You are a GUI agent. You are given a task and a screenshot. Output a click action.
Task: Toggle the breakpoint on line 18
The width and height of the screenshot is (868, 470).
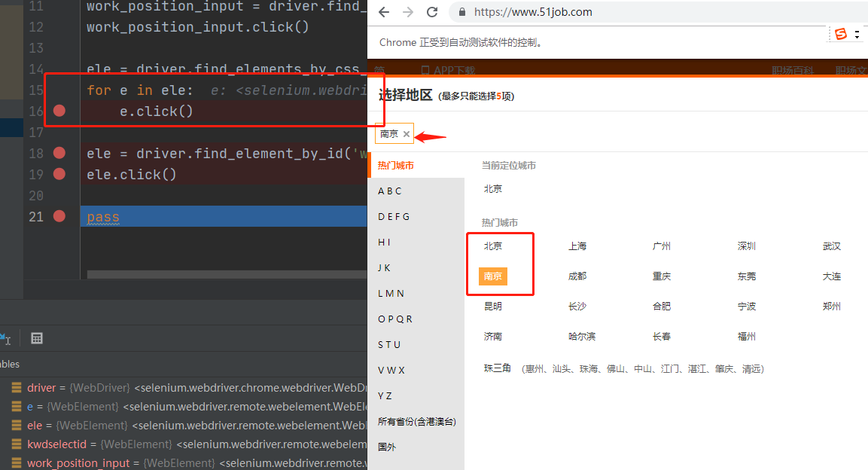tap(59, 153)
